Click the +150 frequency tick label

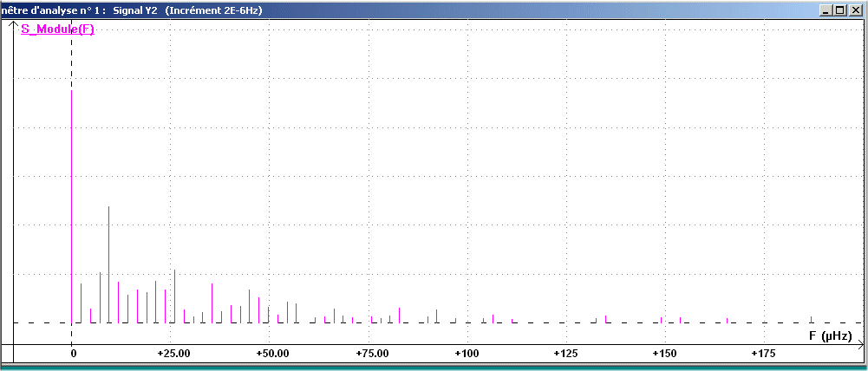(x=664, y=355)
